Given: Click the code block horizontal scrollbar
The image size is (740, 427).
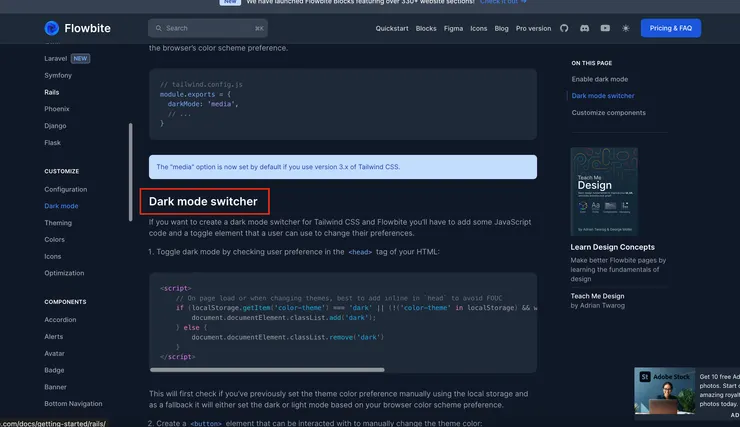Looking at the screenshot, I should pos(267,370).
